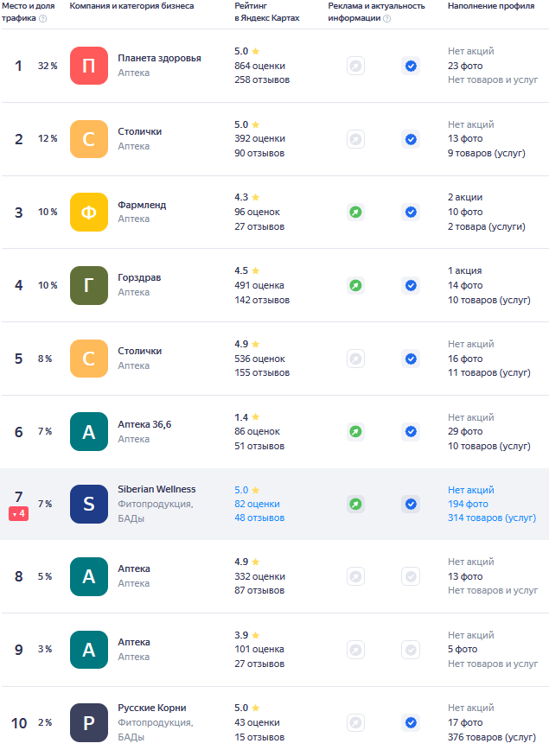Image resolution: width=549 pixels, height=756 pixels.
Task: Click the red П logo of Планета здоровья
Action: (89, 66)
